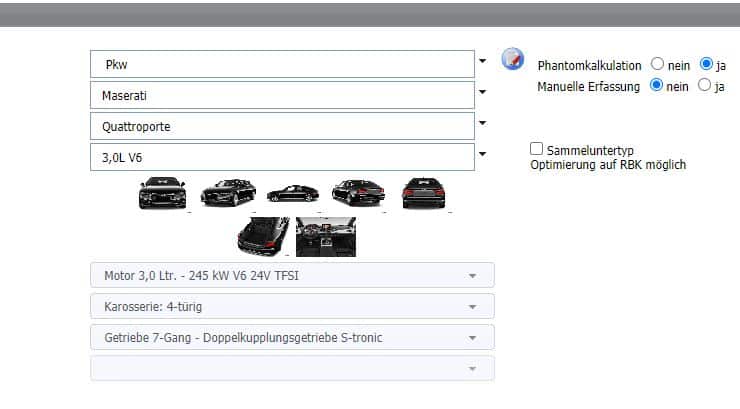Click the Phantomkalkulation label
This screenshot has height=409, width=740.
[x=589, y=66]
